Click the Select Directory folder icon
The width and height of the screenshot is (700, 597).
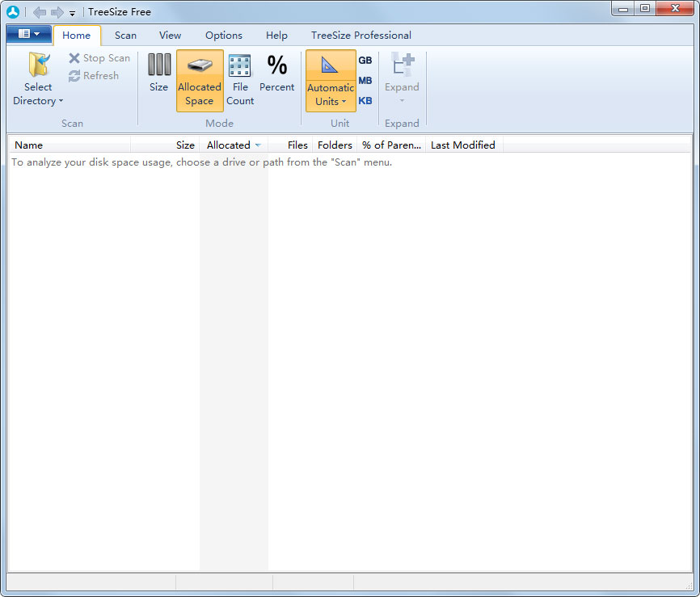click(37, 66)
